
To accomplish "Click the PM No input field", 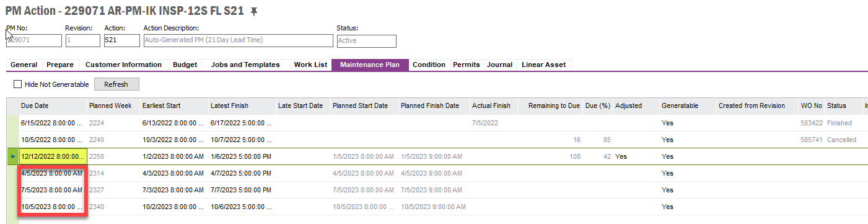I will [x=34, y=40].
